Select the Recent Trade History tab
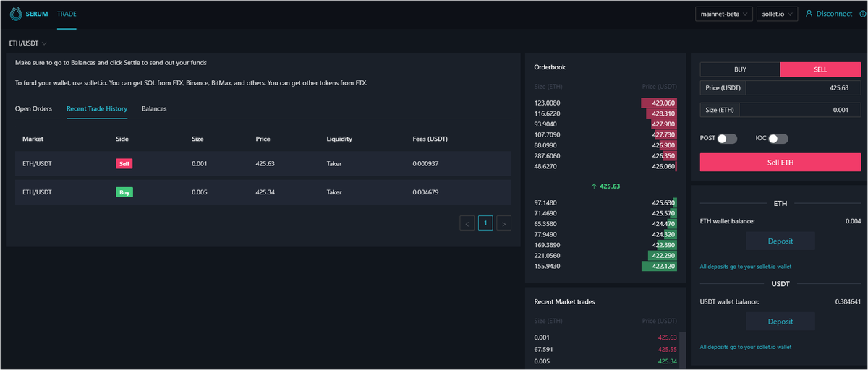The width and height of the screenshot is (868, 370). click(97, 108)
